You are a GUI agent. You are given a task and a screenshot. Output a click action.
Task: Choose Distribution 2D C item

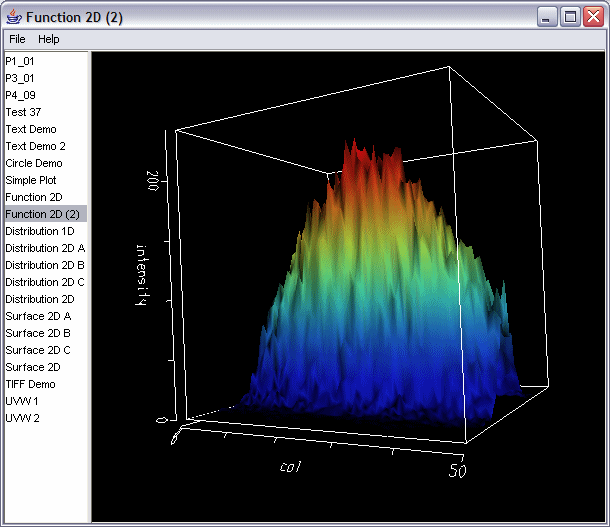point(45,282)
